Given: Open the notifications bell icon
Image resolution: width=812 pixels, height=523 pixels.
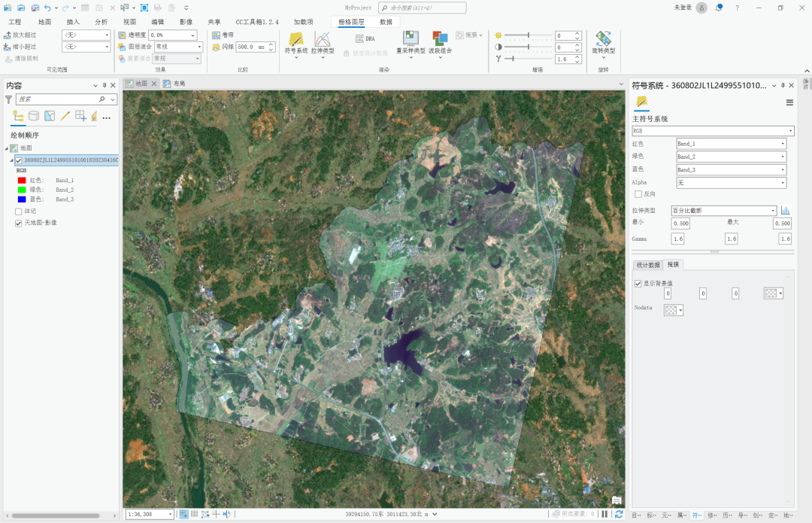Looking at the screenshot, I should tap(719, 8).
